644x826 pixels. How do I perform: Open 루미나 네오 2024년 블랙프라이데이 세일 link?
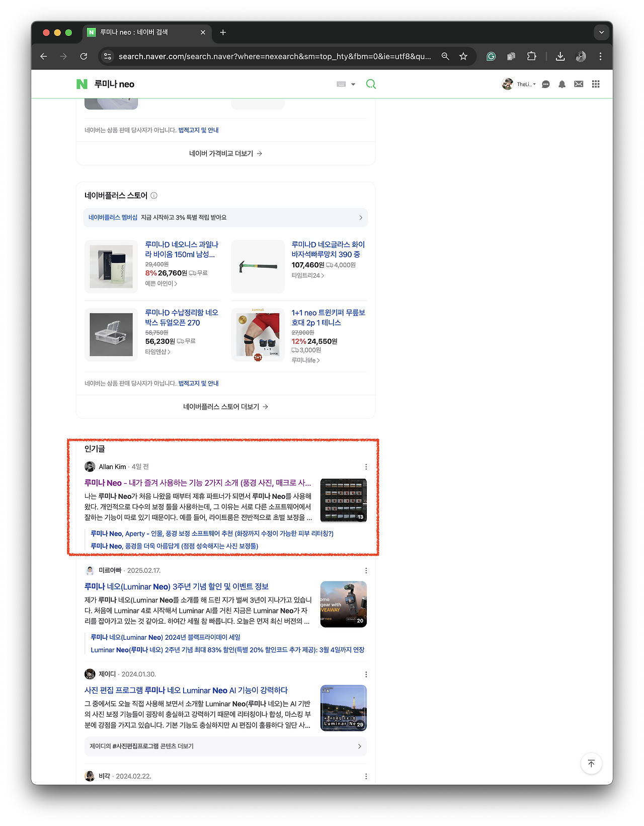166,637
